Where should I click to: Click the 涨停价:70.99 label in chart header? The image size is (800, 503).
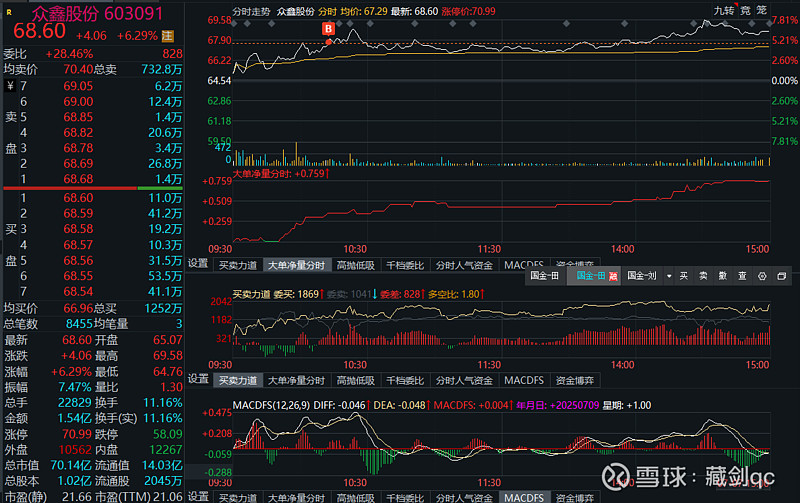tap(468, 11)
